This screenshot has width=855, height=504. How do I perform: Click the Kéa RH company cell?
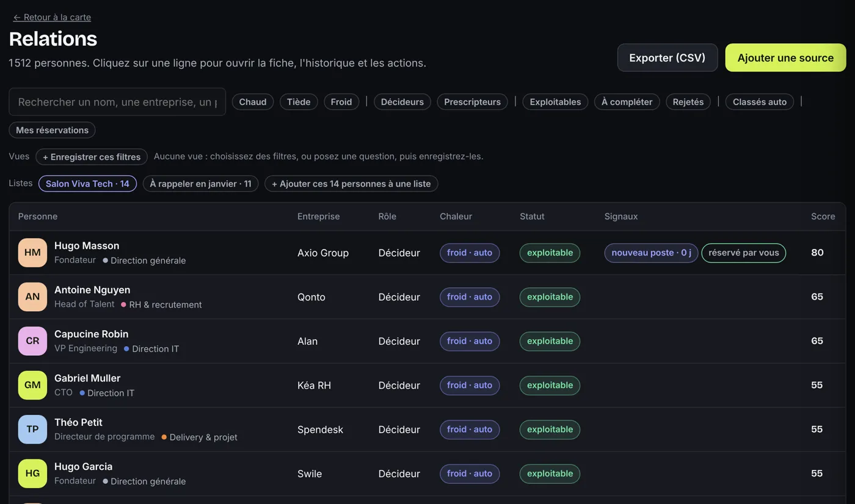[x=314, y=385]
